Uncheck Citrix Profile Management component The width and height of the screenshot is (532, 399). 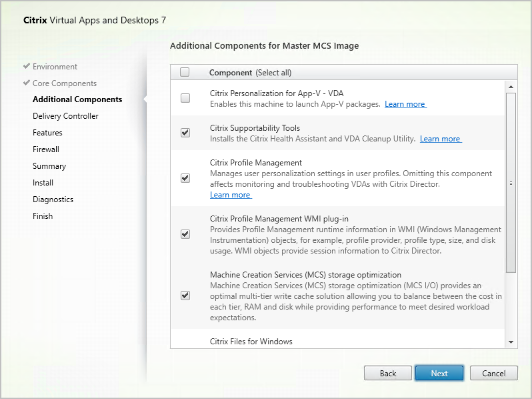(185, 178)
